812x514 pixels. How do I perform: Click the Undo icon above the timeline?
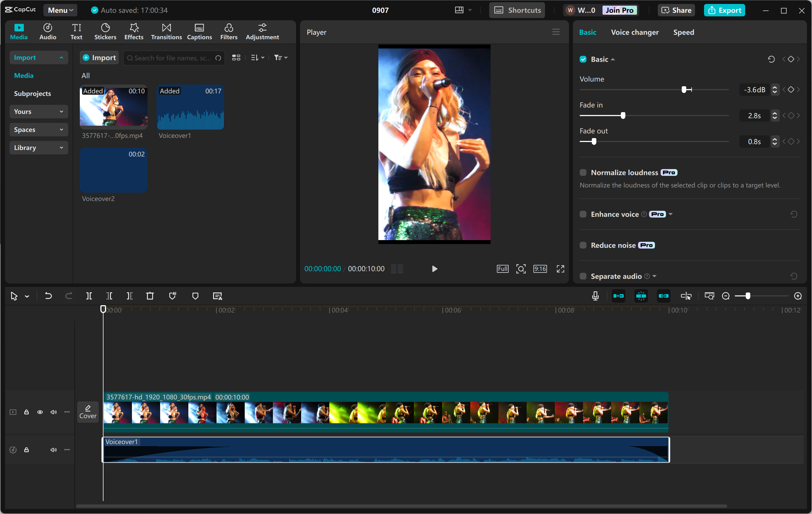point(48,296)
